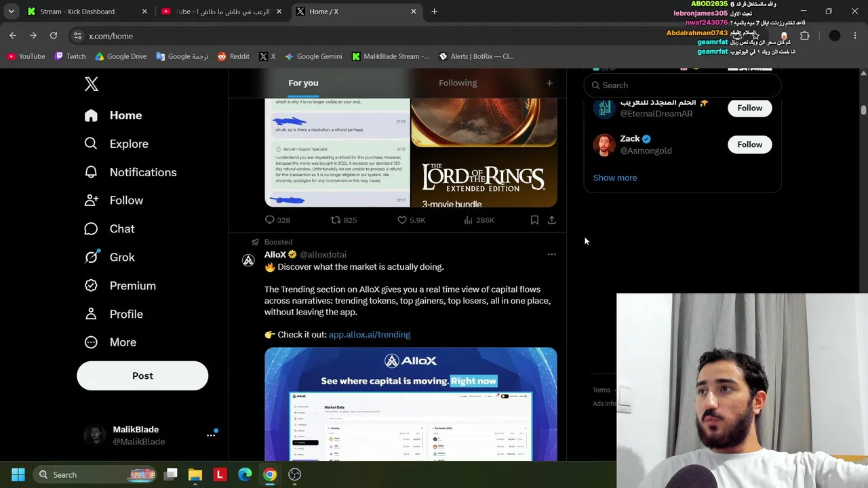Open Chat from the sidebar
This screenshot has height=488, width=868.
tap(109, 229)
